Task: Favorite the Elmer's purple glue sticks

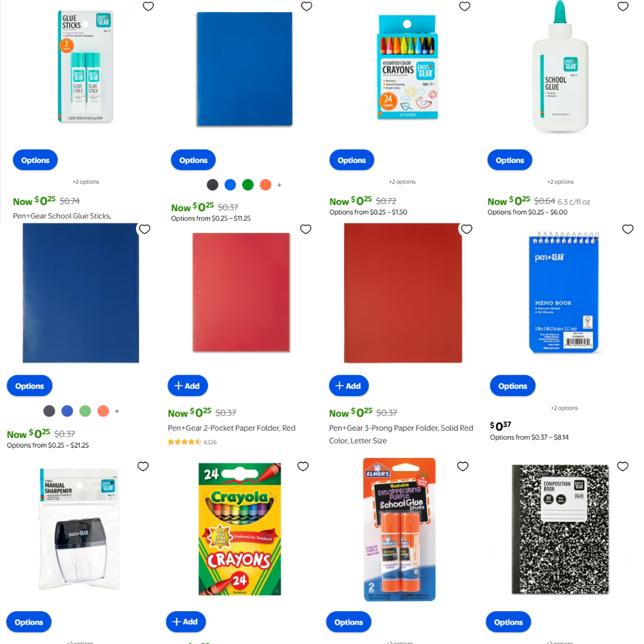Action: 463,466
